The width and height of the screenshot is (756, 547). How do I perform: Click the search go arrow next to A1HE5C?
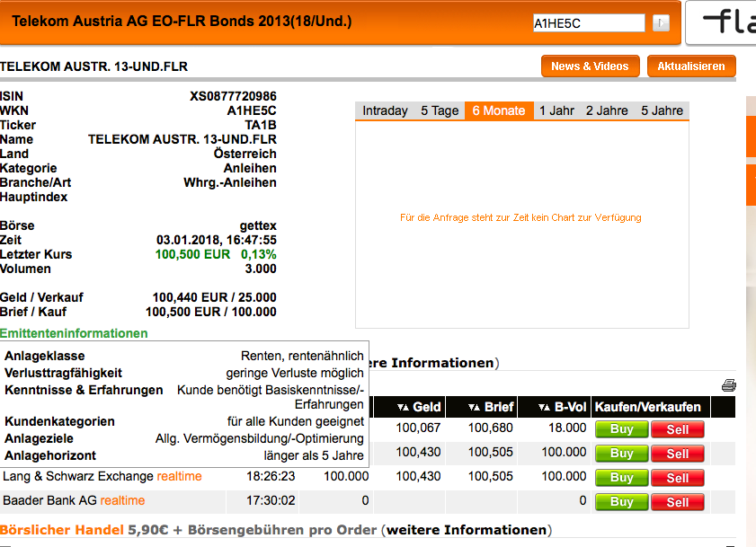coord(661,22)
